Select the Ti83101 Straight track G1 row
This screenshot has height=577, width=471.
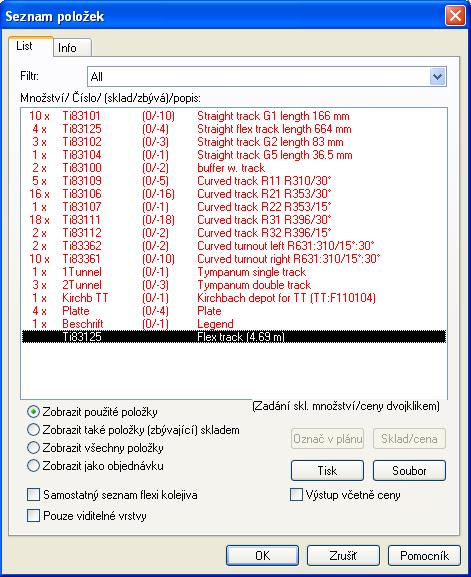click(x=234, y=116)
